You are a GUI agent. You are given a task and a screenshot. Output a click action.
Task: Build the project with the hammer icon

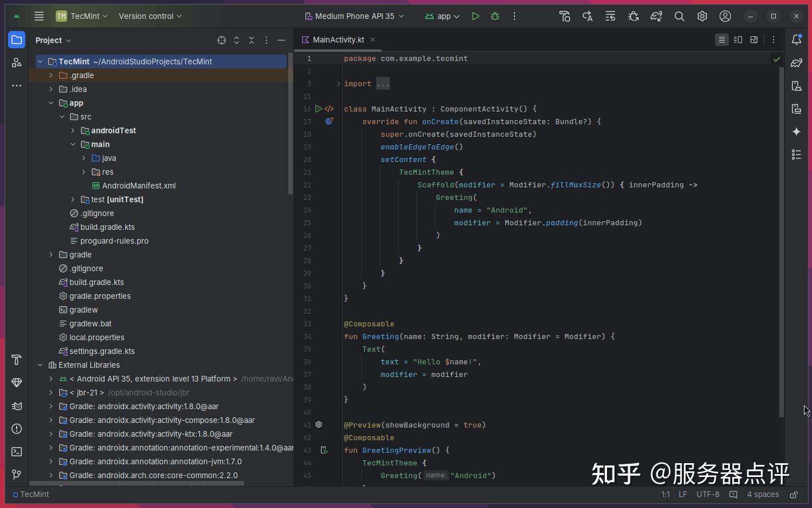(x=564, y=16)
